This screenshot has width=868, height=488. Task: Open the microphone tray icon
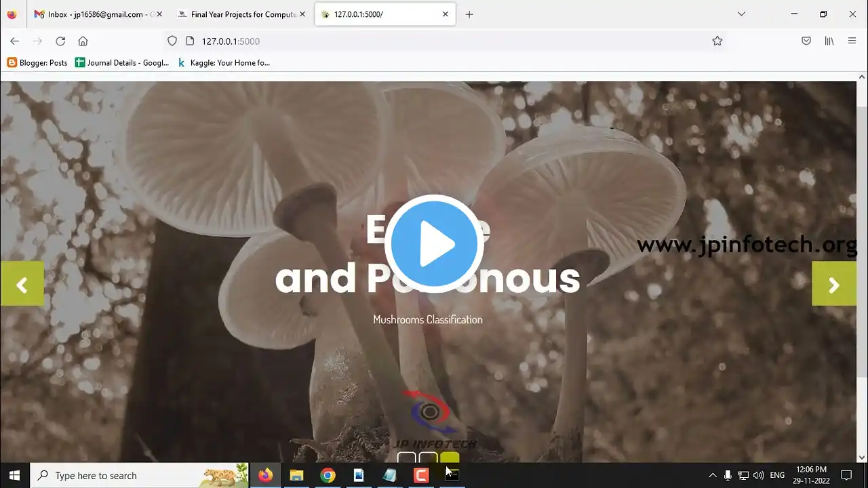click(x=728, y=475)
